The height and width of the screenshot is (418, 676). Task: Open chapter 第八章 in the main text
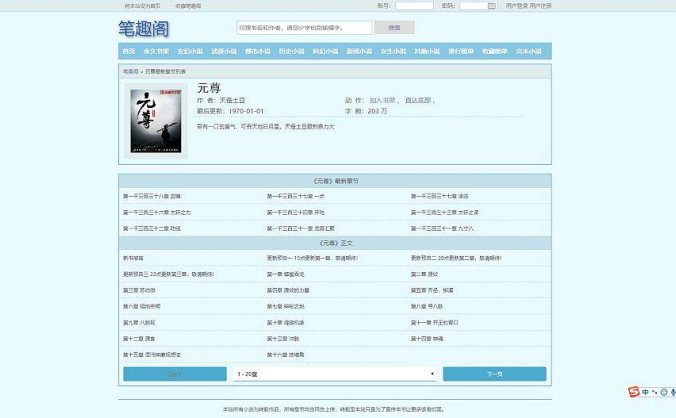point(427,307)
